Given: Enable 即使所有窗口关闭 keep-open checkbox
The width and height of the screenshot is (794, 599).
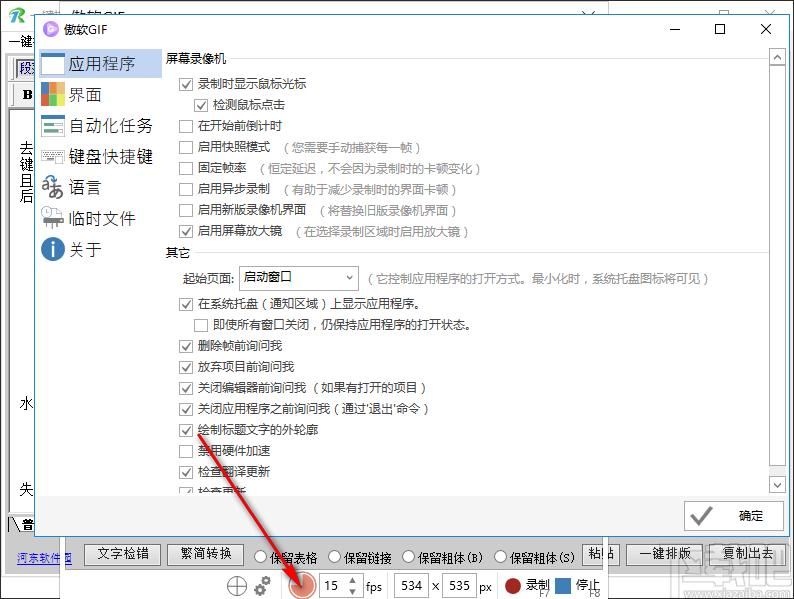Looking at the screenshot, I should click(x=201, y=325).
